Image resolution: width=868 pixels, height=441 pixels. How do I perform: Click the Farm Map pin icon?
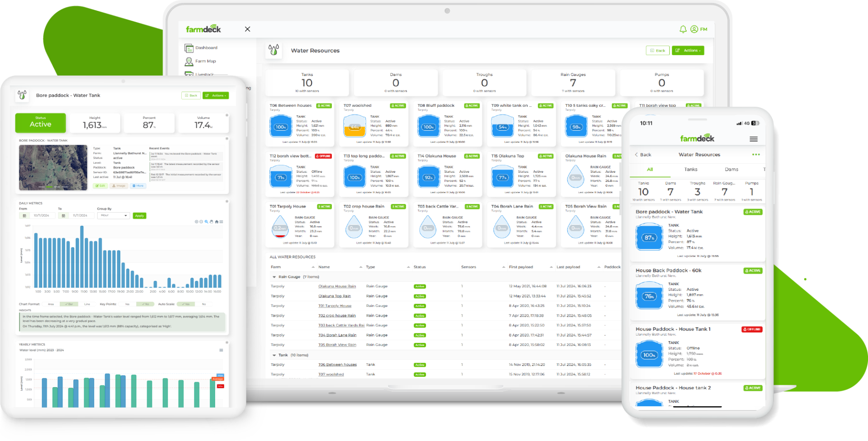click(x=189, y=62)
